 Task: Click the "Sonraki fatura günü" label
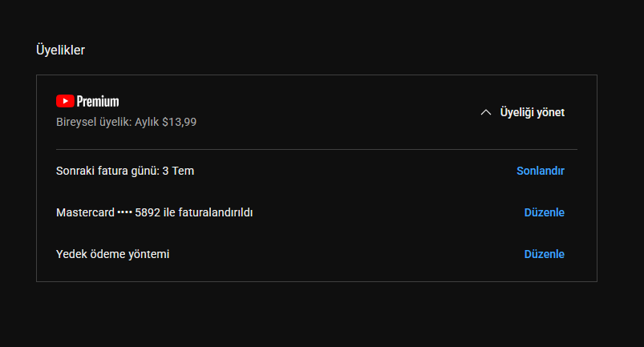point(102,171)
